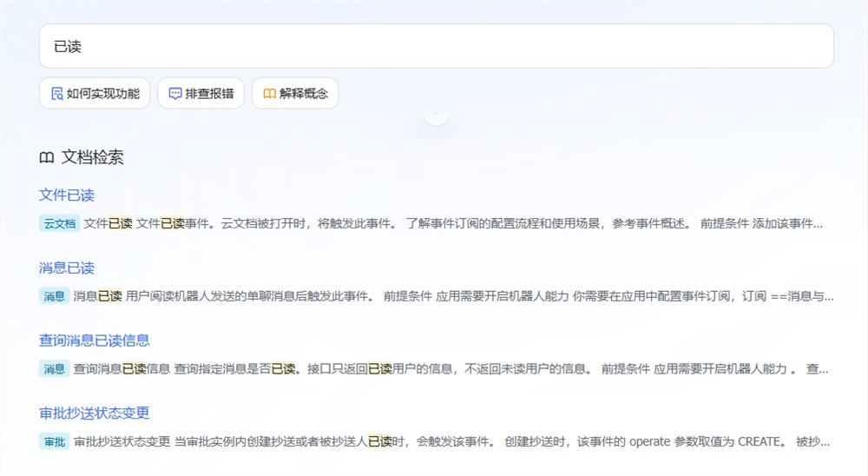Click the 如何实现功能 button
Screen dimensions: 868x476
point(95,93)
